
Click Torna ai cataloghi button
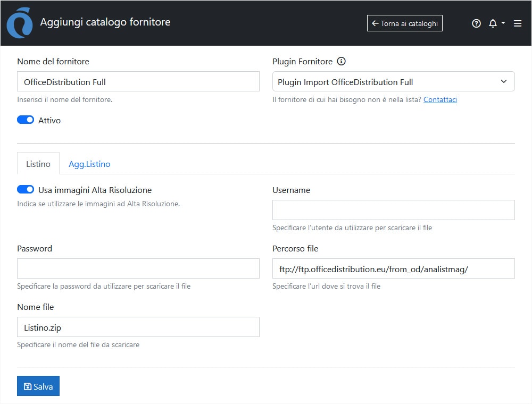point(405,23)
